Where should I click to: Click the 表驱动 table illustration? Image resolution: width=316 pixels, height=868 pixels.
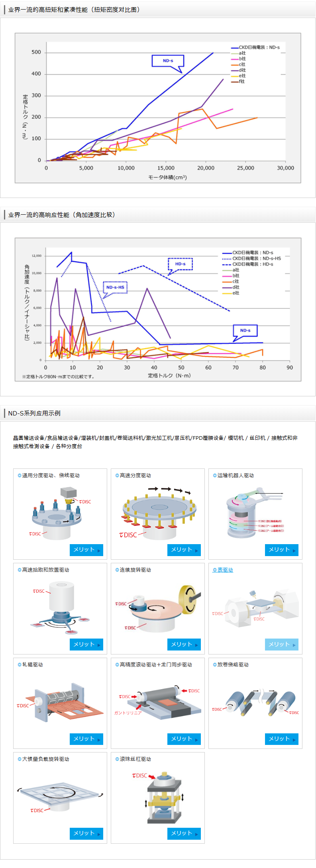255,609
